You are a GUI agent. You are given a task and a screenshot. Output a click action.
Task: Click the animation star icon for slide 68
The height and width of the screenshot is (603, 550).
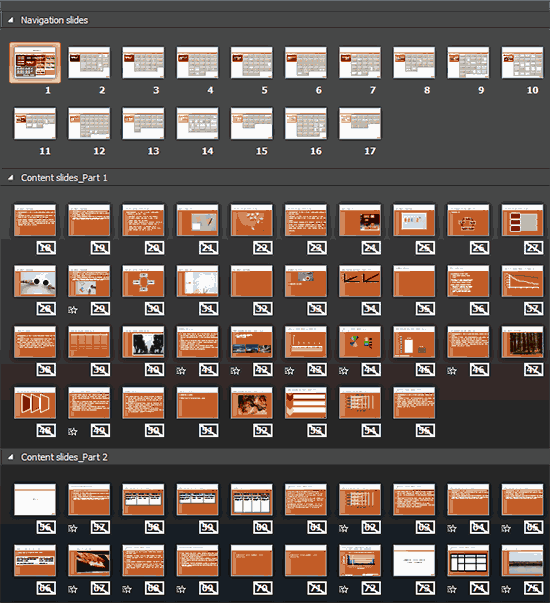127,589
